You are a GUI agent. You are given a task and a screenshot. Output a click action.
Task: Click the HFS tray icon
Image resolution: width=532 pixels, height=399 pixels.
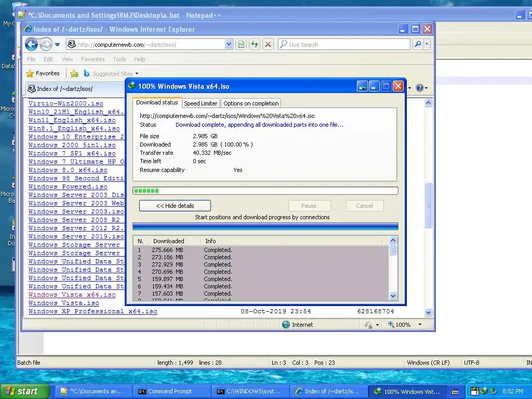475,391
